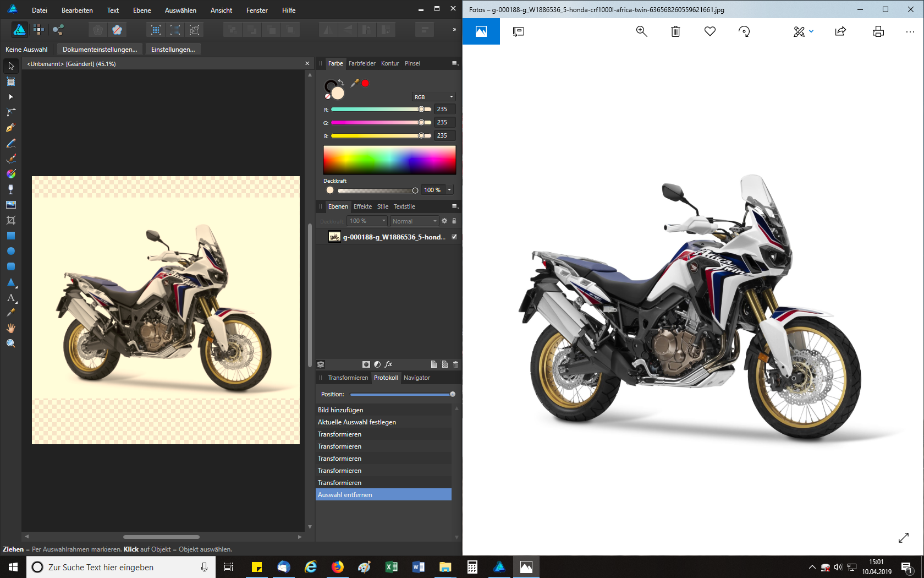Select the Move tool arrow
The width and height of the screenshot is (924, 578).
(11, 66)
